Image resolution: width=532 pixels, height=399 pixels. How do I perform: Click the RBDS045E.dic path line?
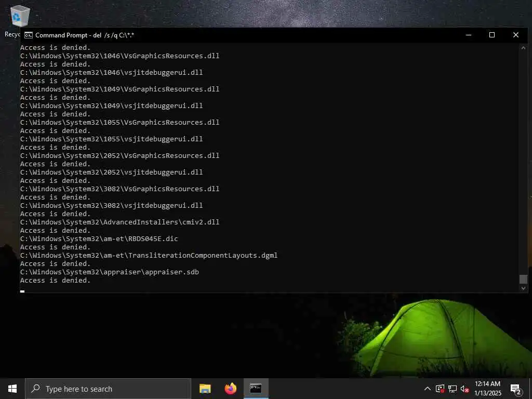99,239
